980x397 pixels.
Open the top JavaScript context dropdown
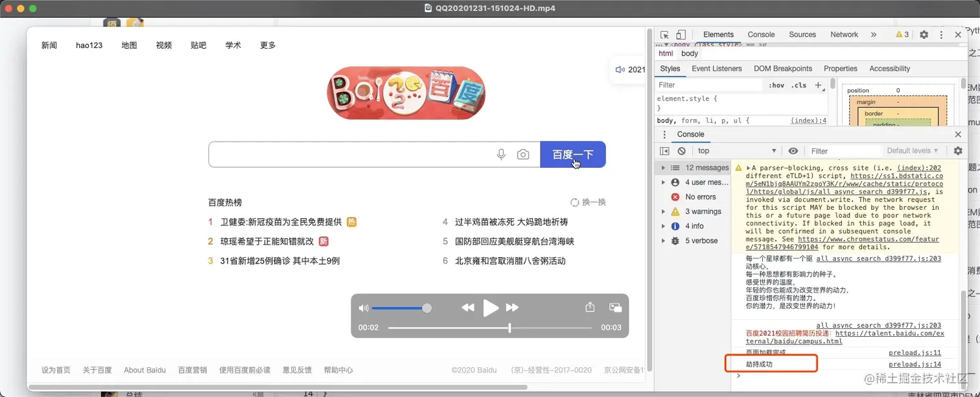coord(736,151)
